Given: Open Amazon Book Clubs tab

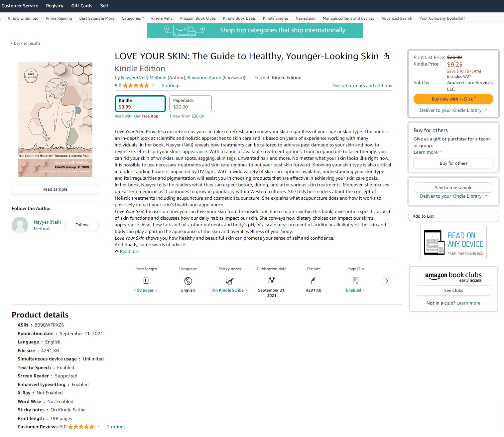Looking at the screenshot, I should point(198,18).
